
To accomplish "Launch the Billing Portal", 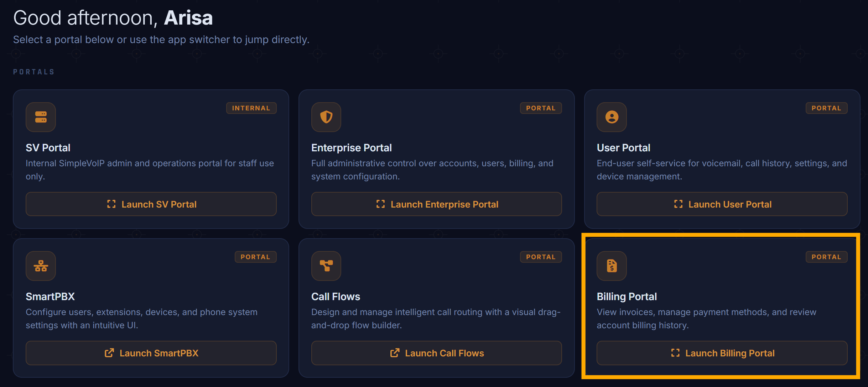I will (722, 353).
